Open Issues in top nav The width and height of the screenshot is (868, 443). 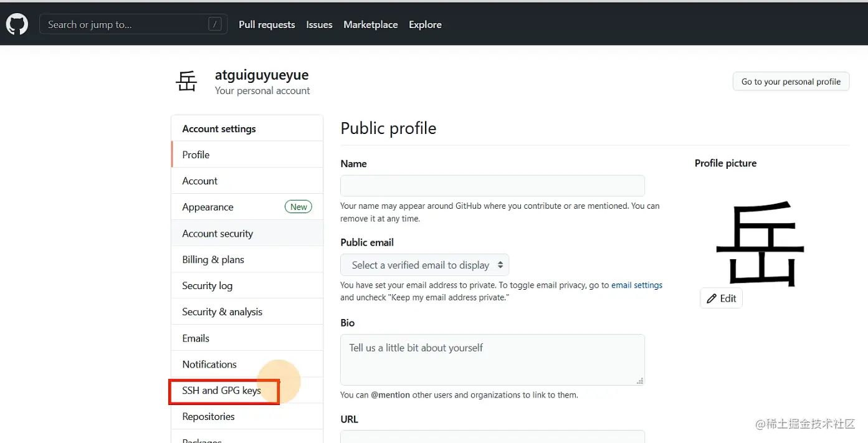pos(319,24)
